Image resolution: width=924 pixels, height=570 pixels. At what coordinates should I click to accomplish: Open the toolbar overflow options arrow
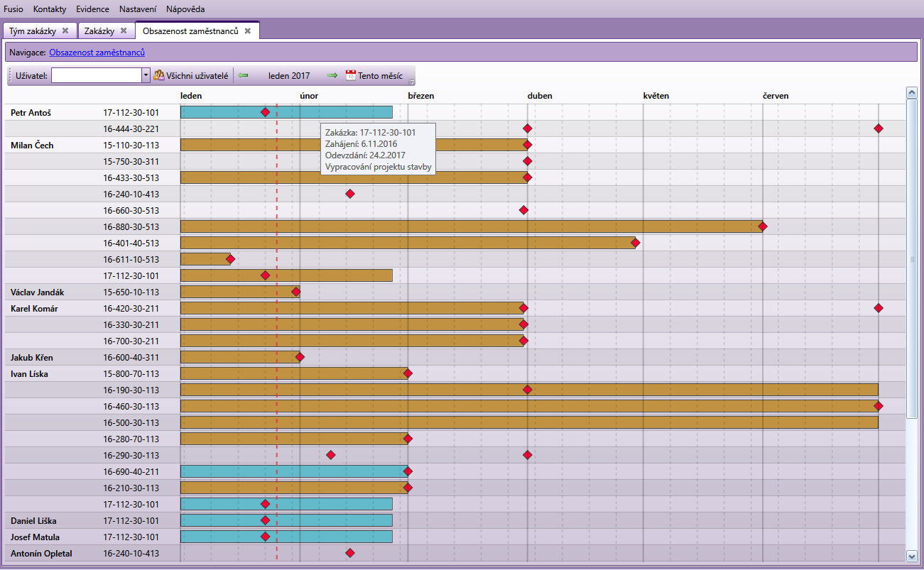[x=412, y=81]
